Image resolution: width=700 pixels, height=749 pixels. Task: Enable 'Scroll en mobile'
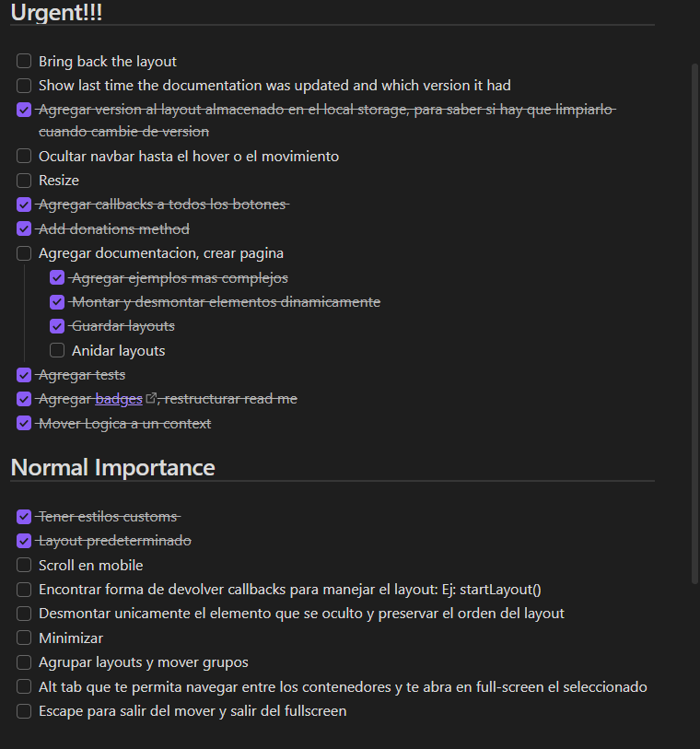click(23, 565)
